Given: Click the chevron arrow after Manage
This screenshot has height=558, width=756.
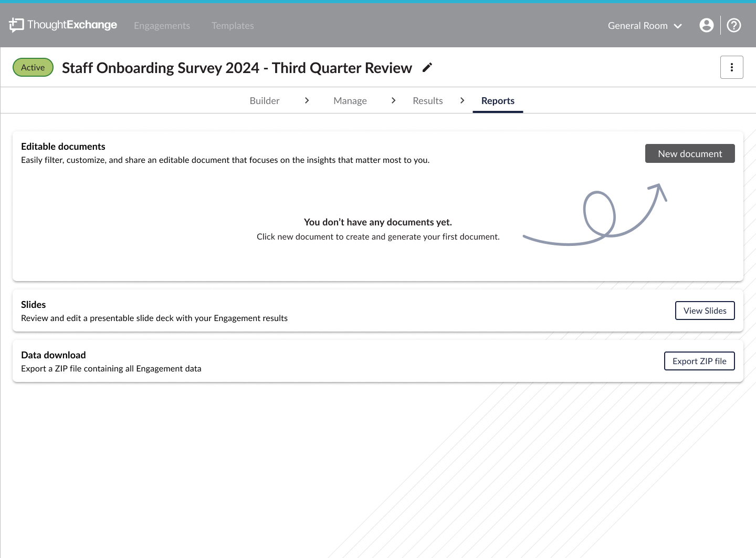Looking at the screenshot, I should 393,100.
